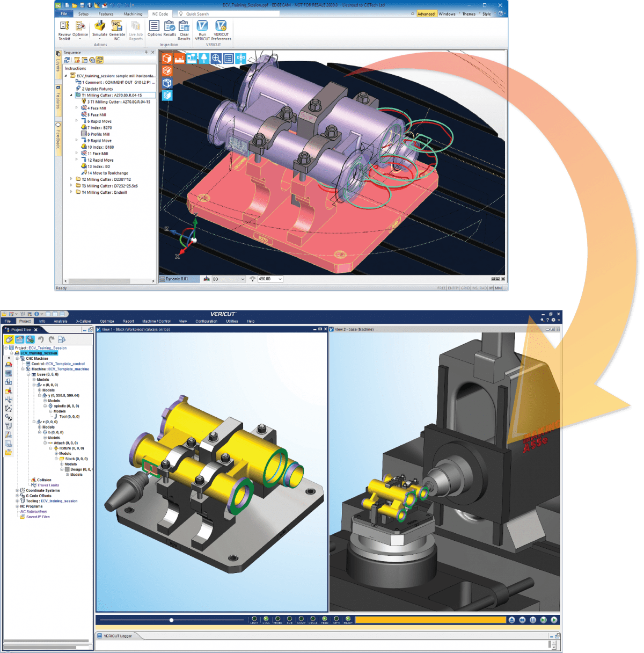Select the Simulate icon in Actions
The width and height of the screenshot is (644, 653).
coord(99,26)
